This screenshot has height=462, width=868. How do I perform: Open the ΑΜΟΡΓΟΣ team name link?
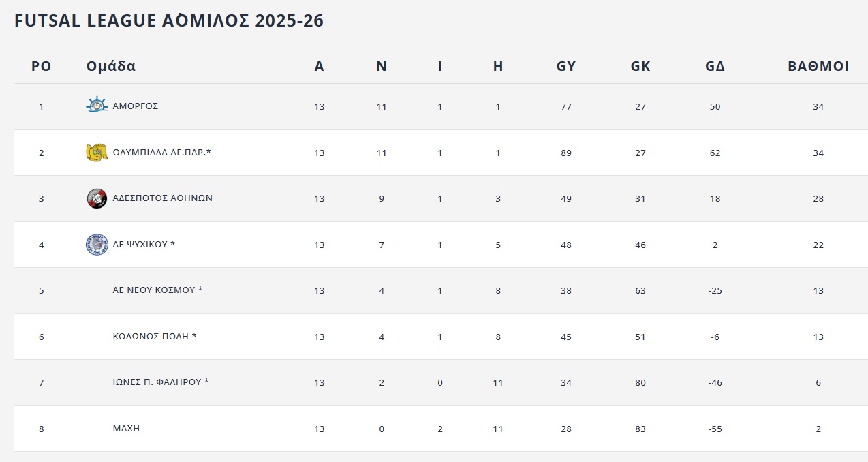point(136,106)
